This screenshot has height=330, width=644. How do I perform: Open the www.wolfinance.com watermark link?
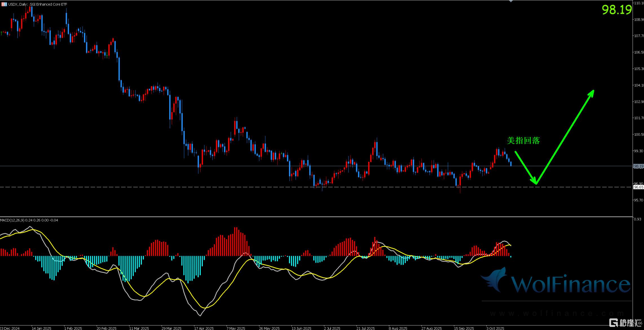557,313
